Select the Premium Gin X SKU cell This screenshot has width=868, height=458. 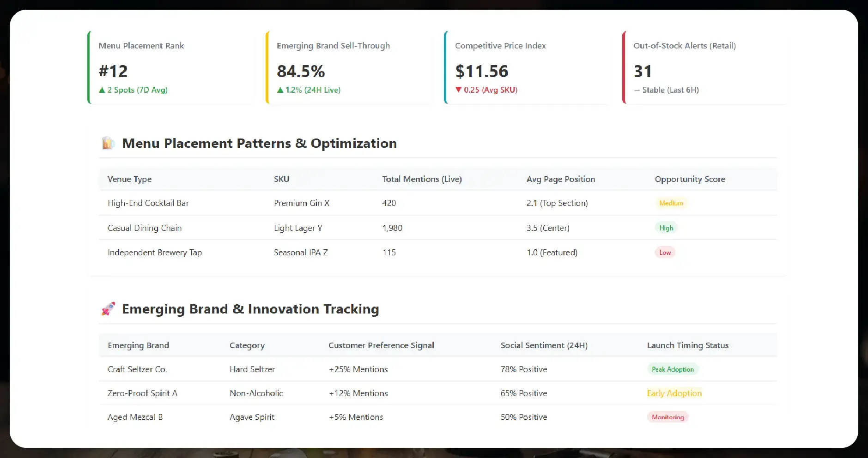(x=301, y=203)
